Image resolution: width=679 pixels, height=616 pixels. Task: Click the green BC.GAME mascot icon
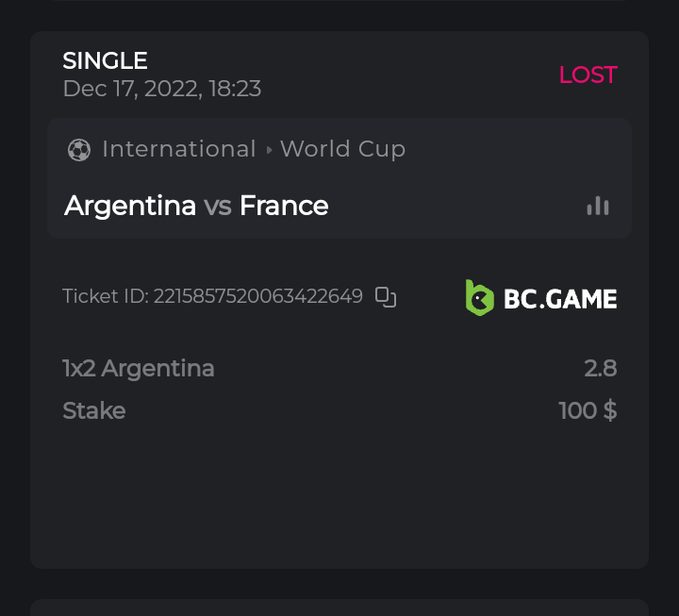pos(480,298)
